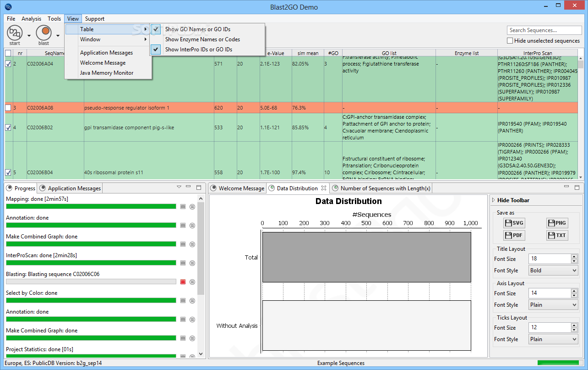This screenshot has height=370, width=588.
Task: Open the File menu
Action: [x=11, y=19]
